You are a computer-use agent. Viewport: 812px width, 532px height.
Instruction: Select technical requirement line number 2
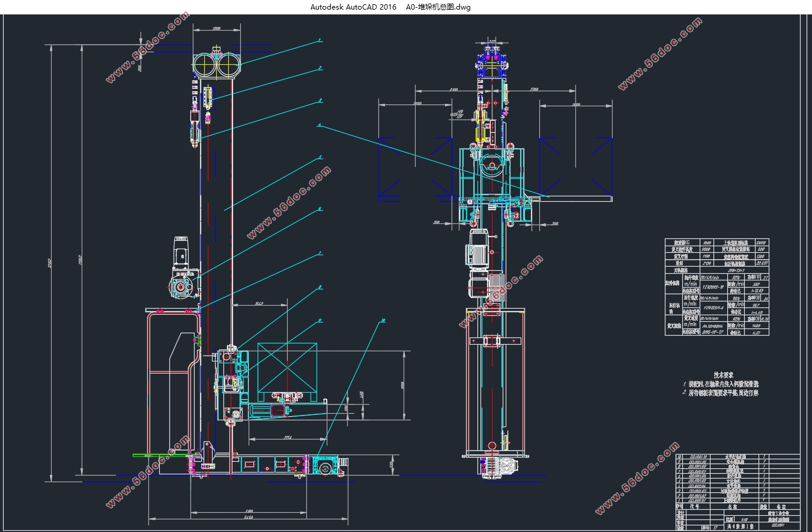tap(720, 393)
